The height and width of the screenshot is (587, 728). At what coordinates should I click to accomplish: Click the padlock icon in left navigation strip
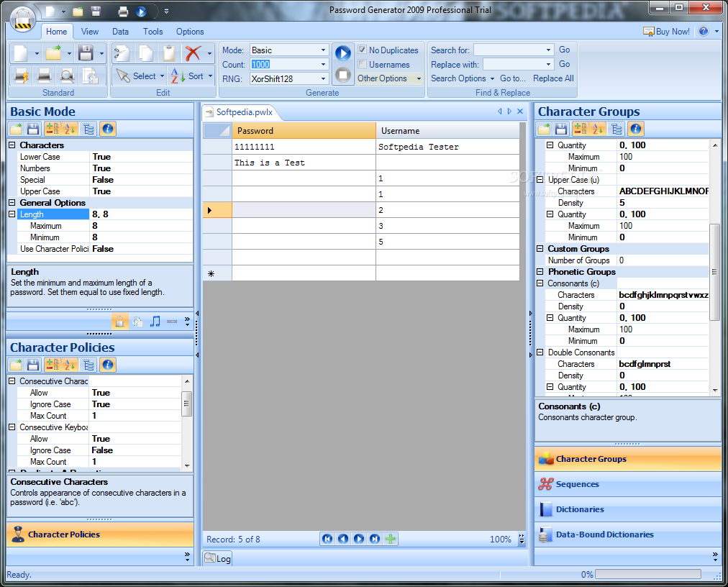click(x=120, y=322)
